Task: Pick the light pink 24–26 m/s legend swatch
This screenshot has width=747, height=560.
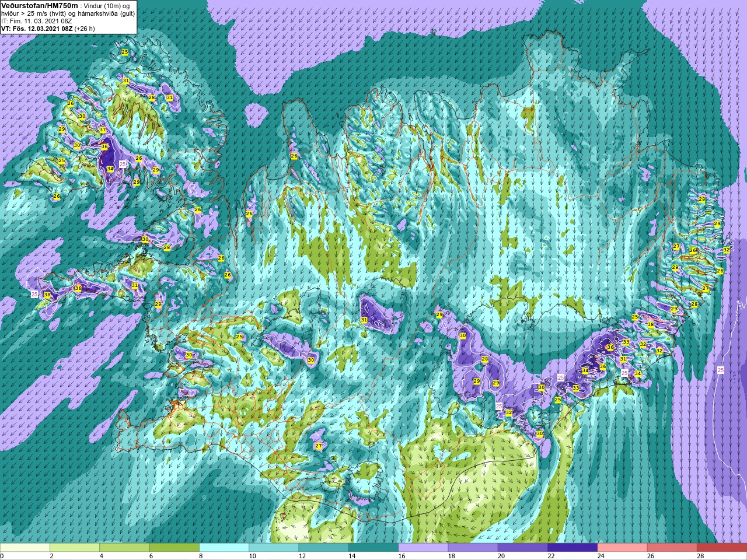Action: coord(623,548)
